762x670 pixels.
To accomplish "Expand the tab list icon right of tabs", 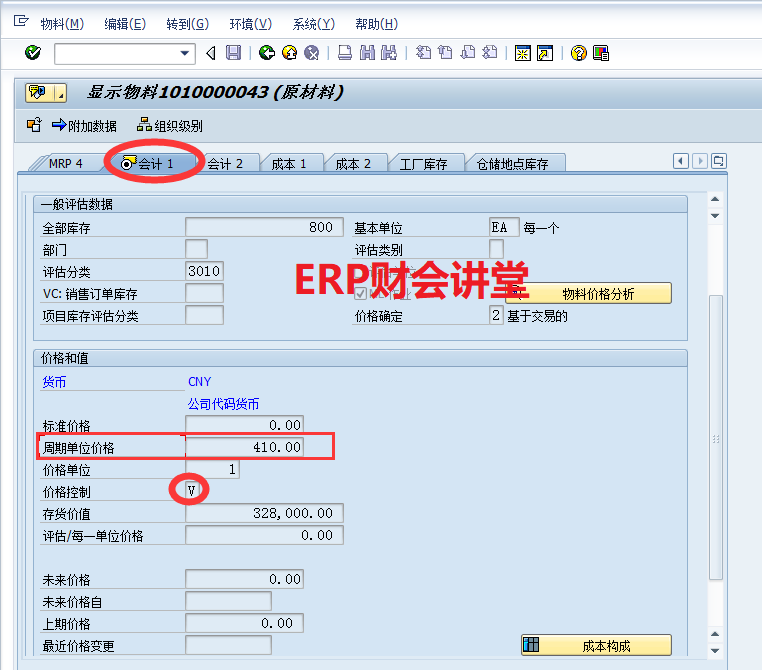I will (718, 161).
